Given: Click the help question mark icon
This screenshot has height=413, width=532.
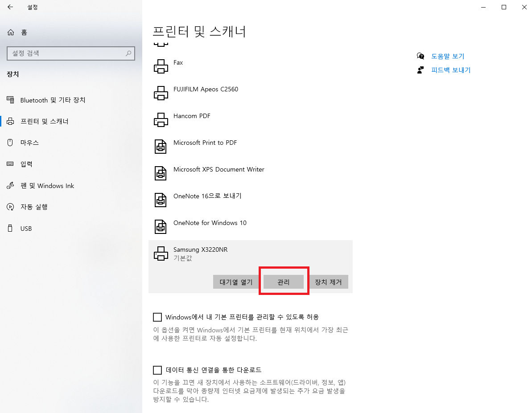Looking at the screenshot, I should 420,56.
